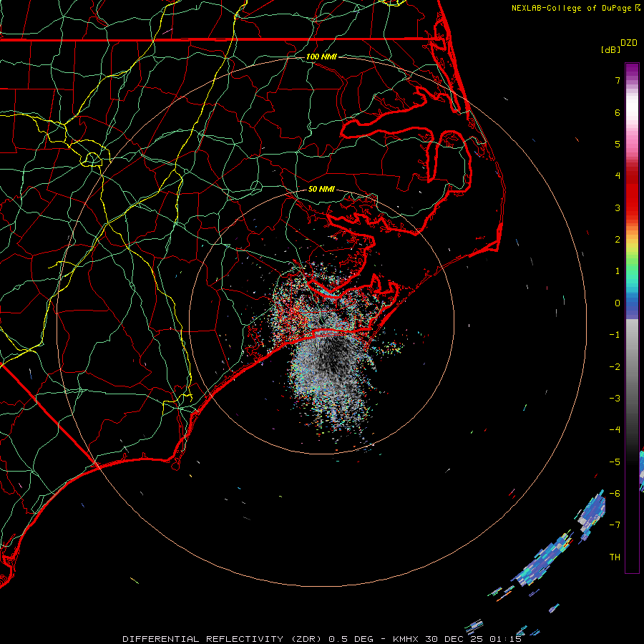Click the -6 value on the color scale
Viewport: 644px width, 644px height.
click(615, 494)
